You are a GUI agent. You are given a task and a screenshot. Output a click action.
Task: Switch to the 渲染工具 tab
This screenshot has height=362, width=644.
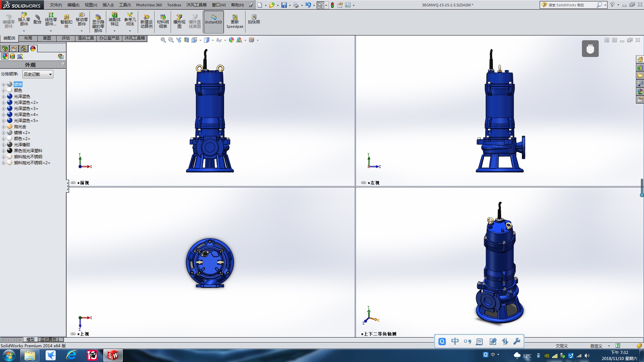pyautogui.click(x=86, y=38)
